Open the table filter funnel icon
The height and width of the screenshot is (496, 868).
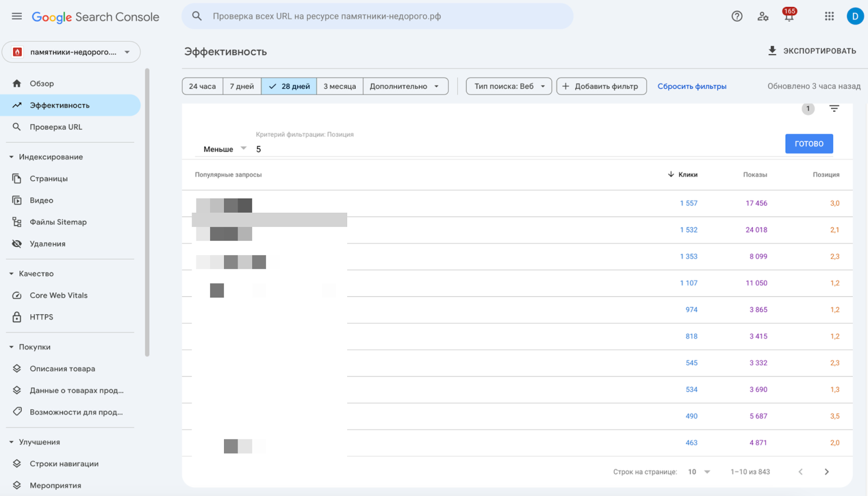coord(834,109)
